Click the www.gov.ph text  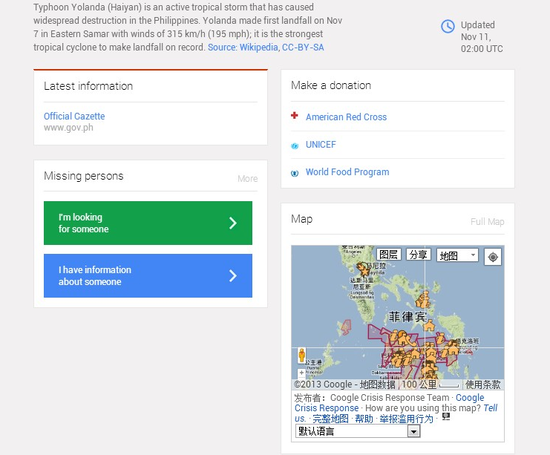(68, 127)
